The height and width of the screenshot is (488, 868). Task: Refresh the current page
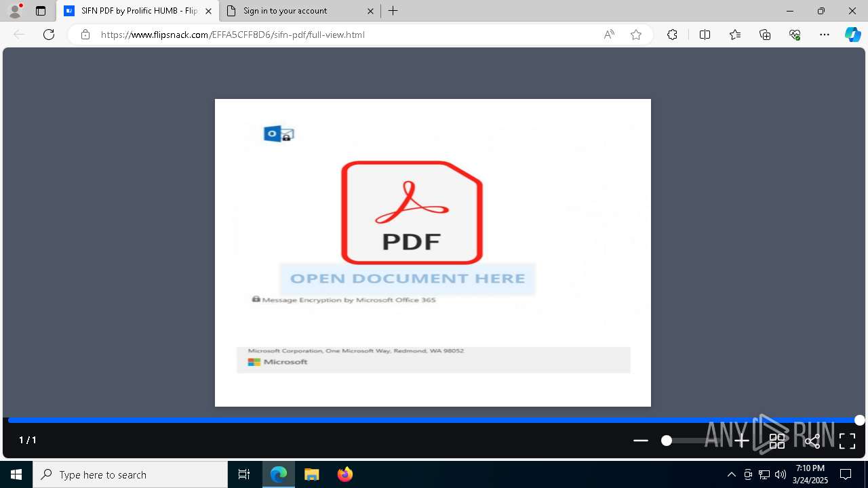[x=49, y=35]
